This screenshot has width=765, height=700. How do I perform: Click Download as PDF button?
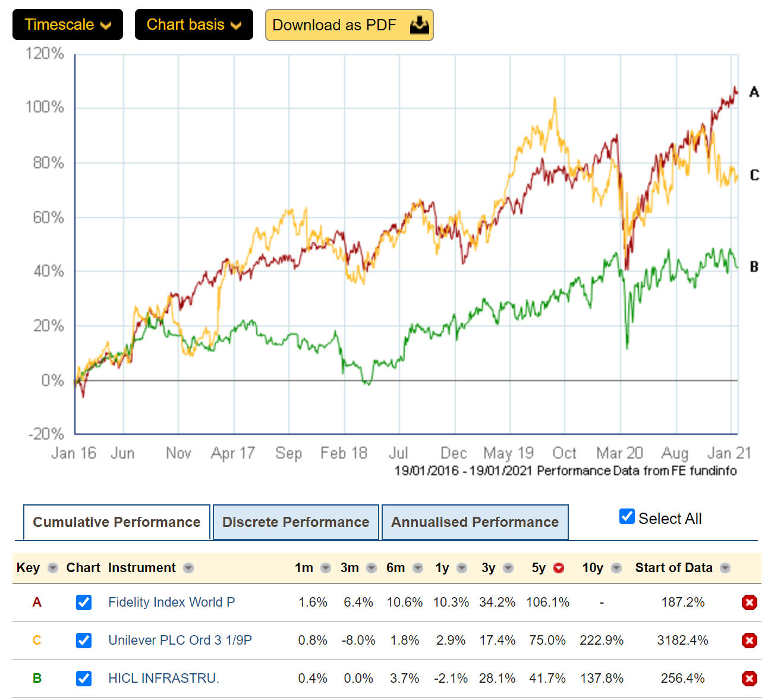349,25
